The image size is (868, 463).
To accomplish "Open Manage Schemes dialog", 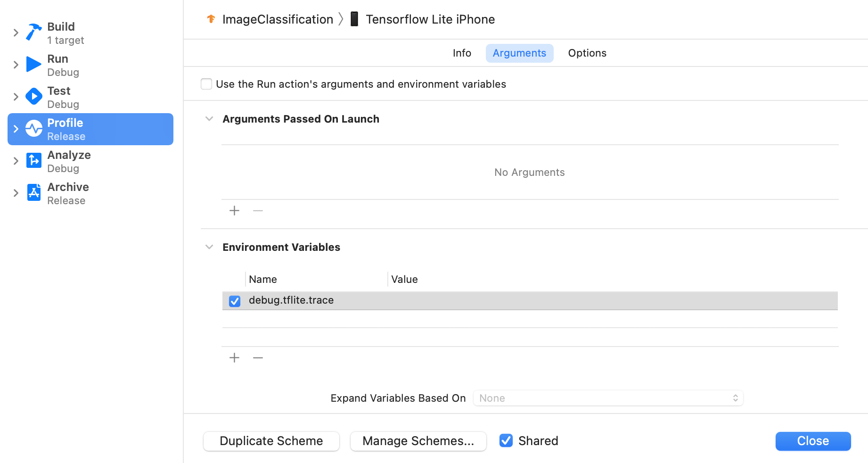I will pyautogui.click(x=418, y=441).
